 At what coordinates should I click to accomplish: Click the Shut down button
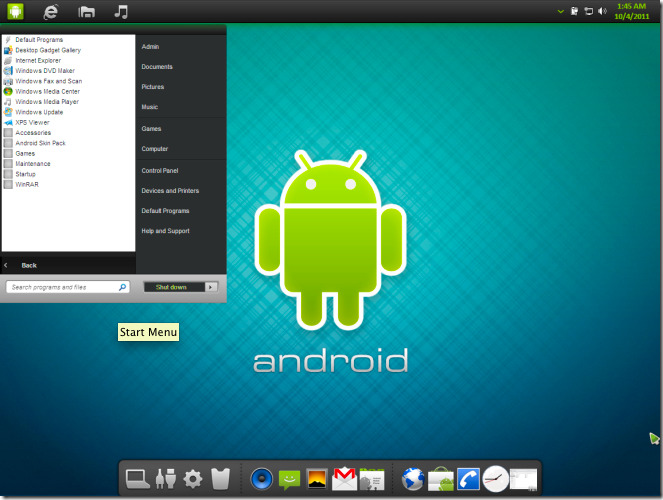[174, 287]
